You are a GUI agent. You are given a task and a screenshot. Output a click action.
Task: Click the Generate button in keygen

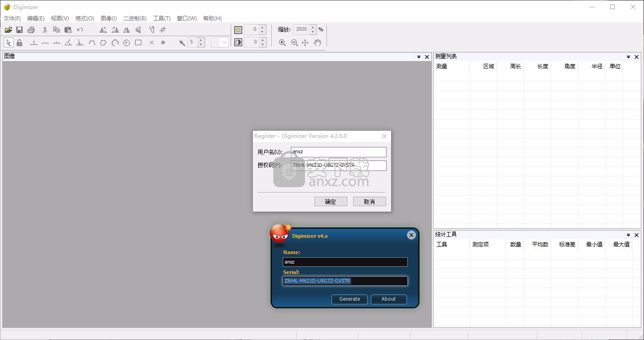[x=350, y=299]
